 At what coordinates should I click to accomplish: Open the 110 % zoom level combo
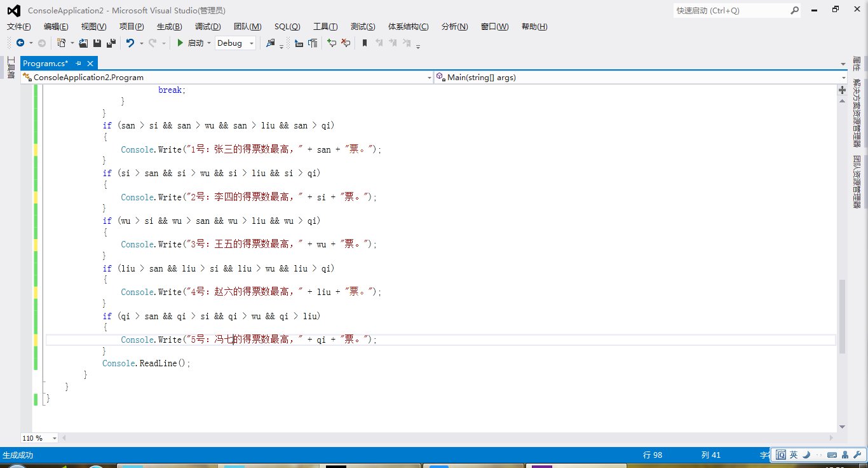click(x=39, y=438)
